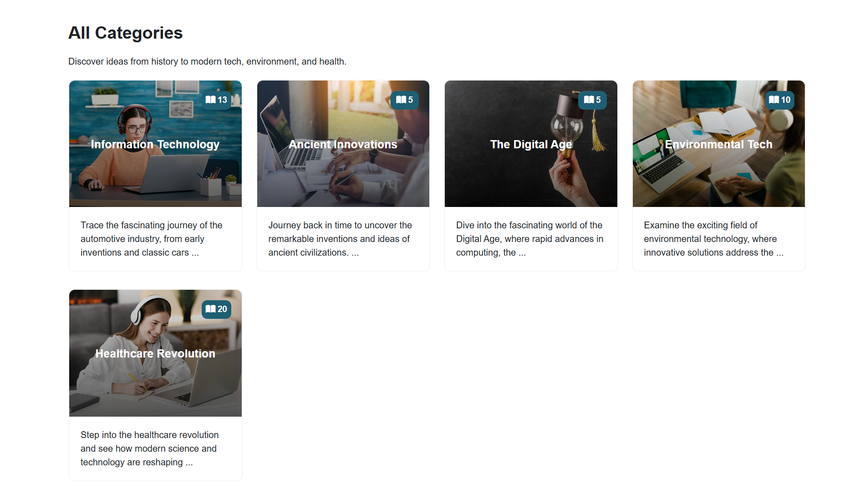The height and width of the screenshot is (504, 865).
Task: Click the environmental technology description paragraph
Action: point(714,239)
